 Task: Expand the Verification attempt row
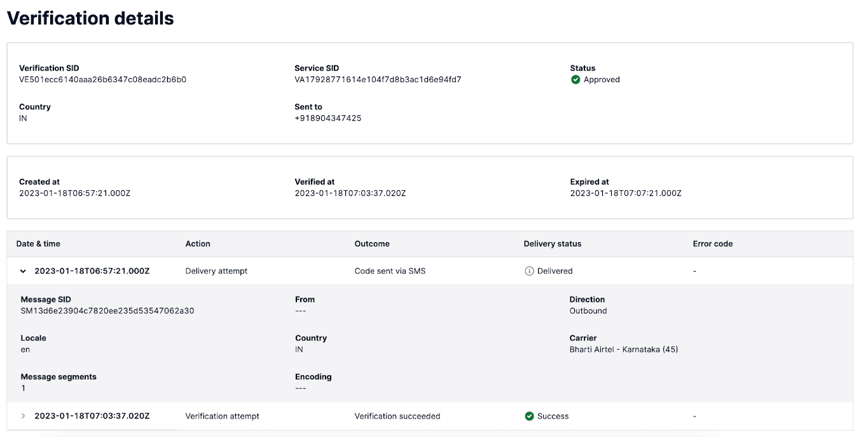pos(23,416)
